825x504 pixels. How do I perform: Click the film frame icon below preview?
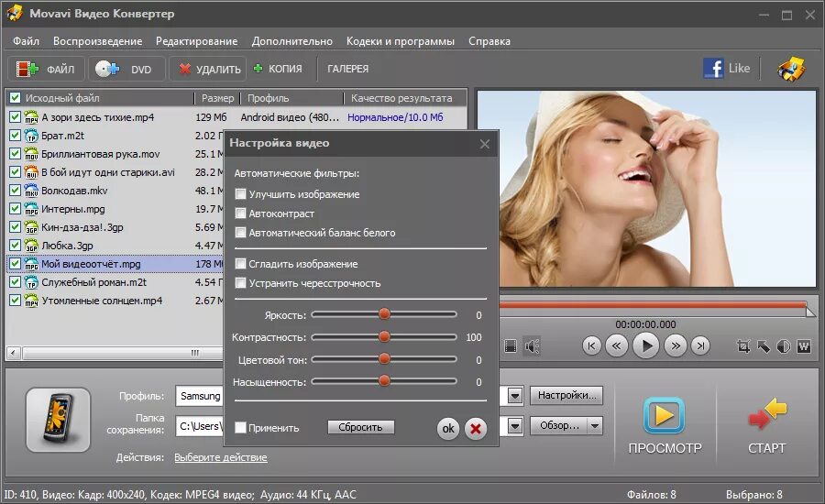tap(511, 346)
